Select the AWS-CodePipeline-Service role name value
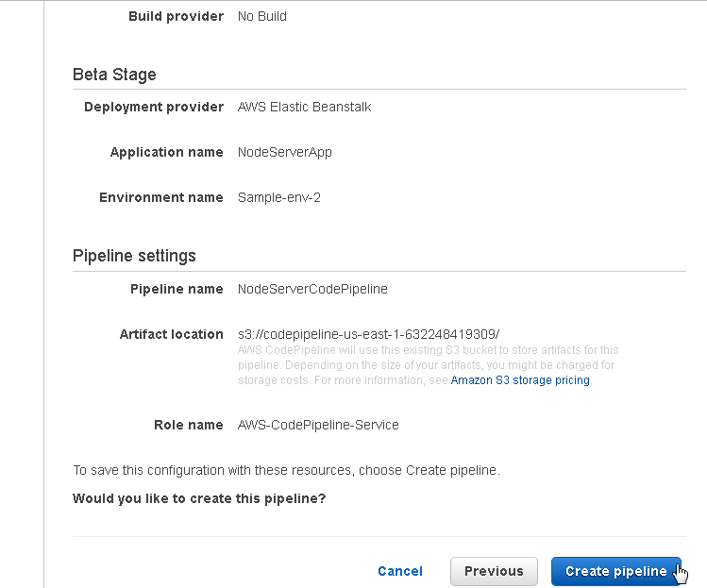This screenshot has width=707, height=588. [318, 425]
